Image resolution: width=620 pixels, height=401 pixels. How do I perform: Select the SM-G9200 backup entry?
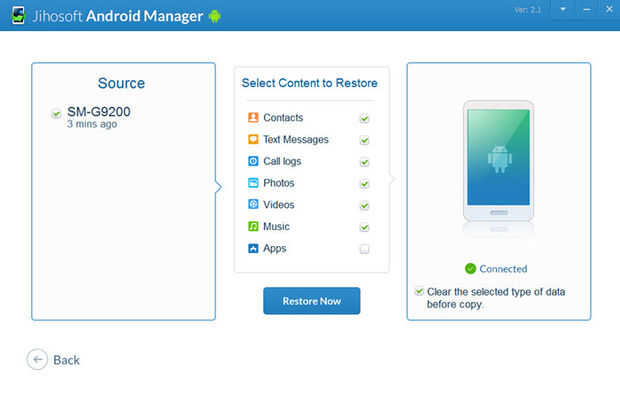point(99,112)
